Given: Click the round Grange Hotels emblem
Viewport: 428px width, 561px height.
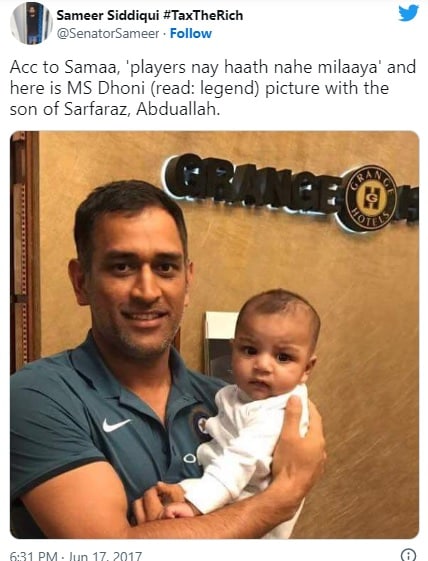Looking at the screenshot, I should [371, 198].
